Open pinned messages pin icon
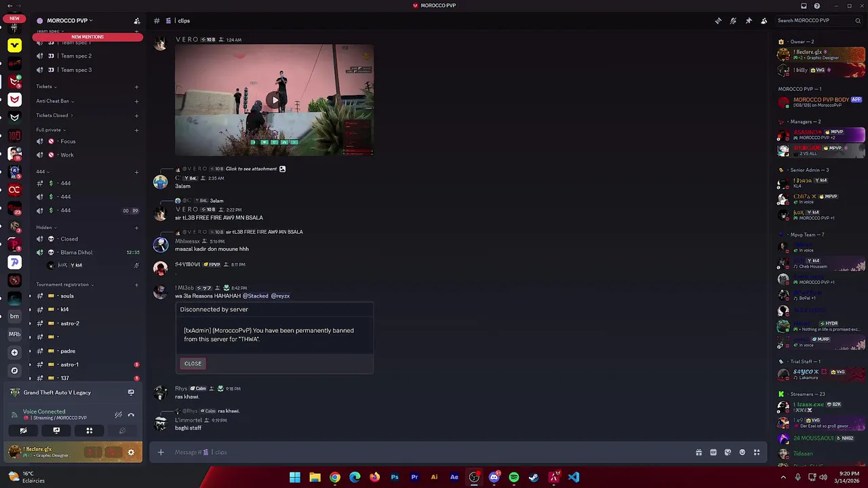 click(749, 20)
